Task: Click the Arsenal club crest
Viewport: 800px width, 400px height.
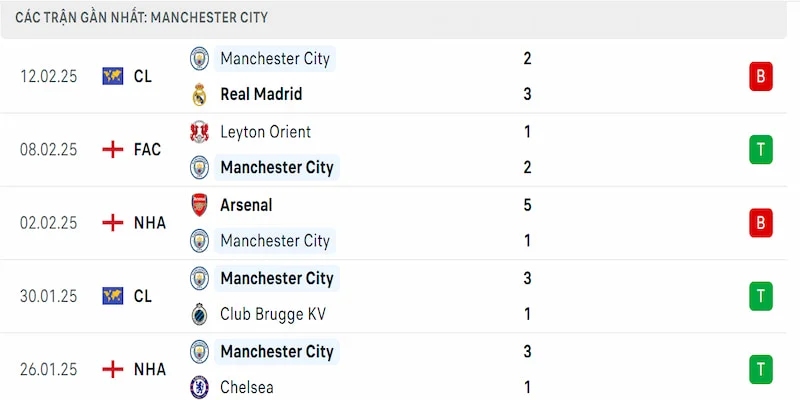Action: 200,205
